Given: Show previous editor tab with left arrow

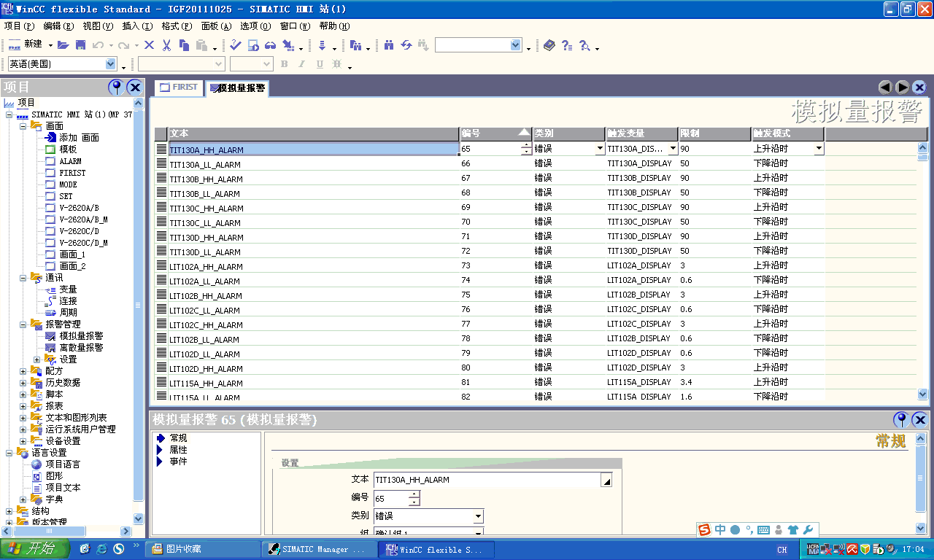Looking at the screenshot, I should pyautogui.click(x=885, y=87).
